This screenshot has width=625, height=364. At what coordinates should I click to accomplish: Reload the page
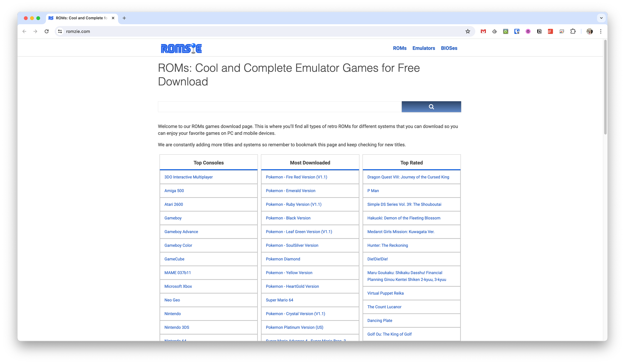47,31
